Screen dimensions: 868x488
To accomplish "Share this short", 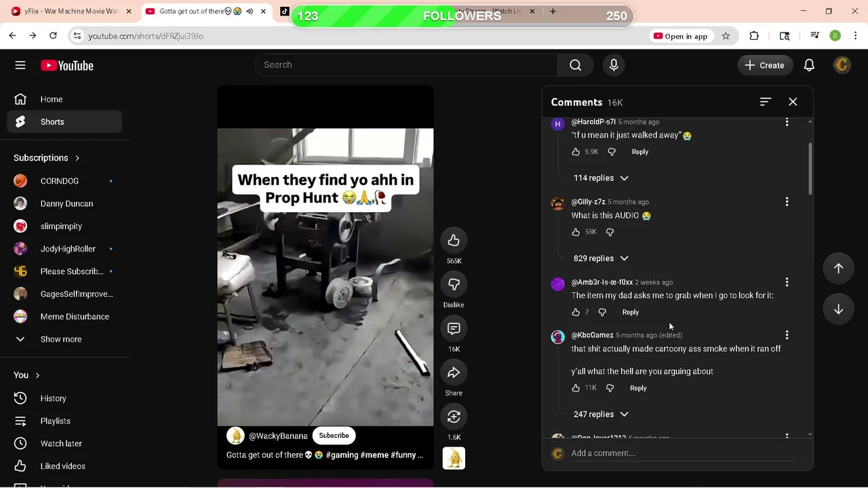I will (x=454, y=373).
